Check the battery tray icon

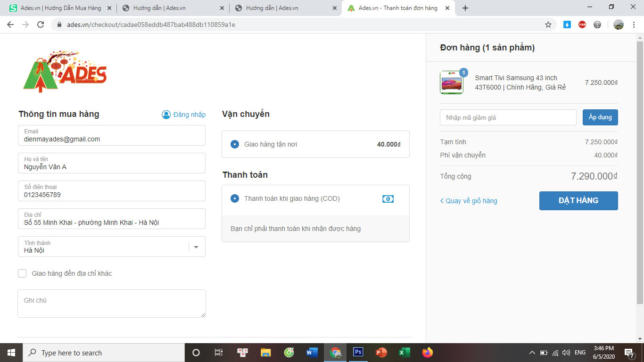click(x=544, y=353)
